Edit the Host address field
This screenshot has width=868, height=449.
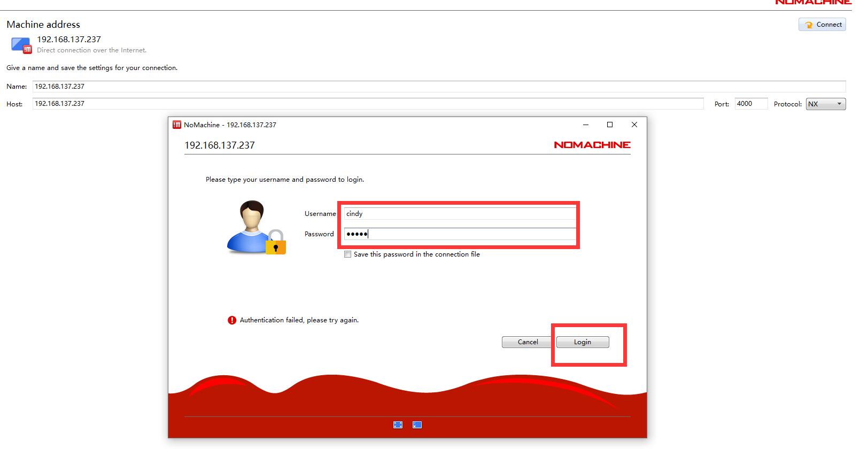[368, 104]
